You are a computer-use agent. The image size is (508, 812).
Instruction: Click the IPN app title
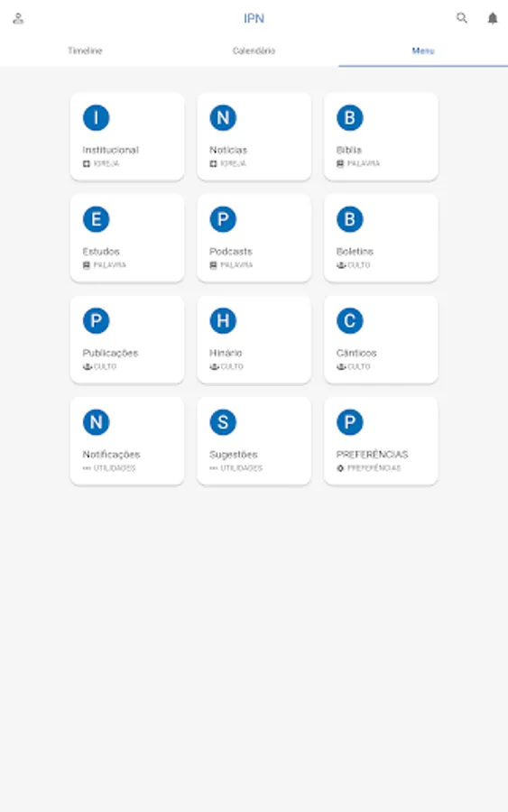pyautogui.click(x=254, y=19)
